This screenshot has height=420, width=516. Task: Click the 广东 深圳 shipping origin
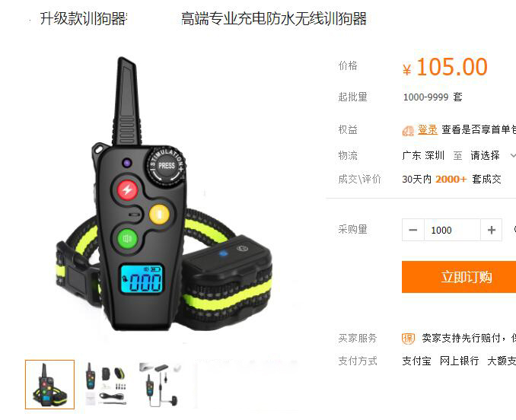point(423,155)
